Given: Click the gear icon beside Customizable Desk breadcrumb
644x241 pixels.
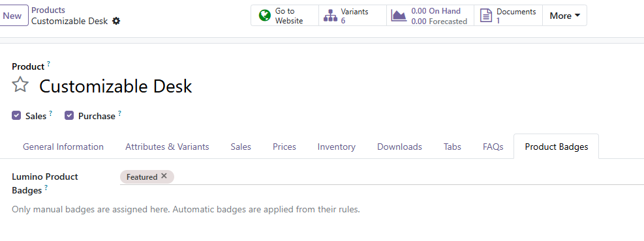Looking at the screenshot, I should pos(116,21).
